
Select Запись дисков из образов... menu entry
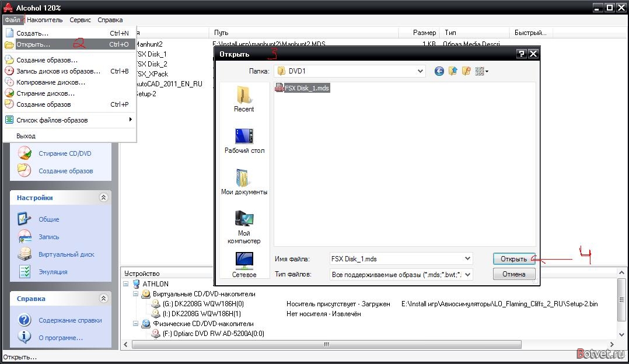pyautogui.click(x=69, y=71)
